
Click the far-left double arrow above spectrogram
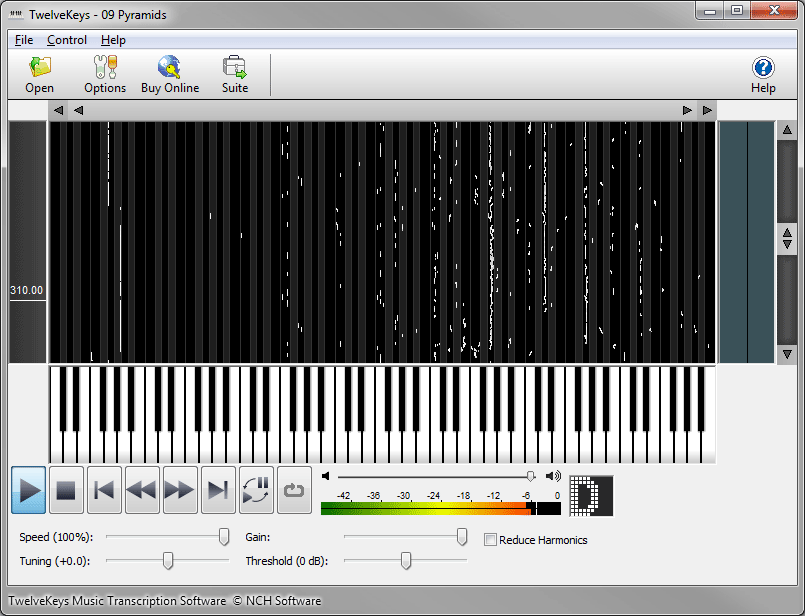59,110
